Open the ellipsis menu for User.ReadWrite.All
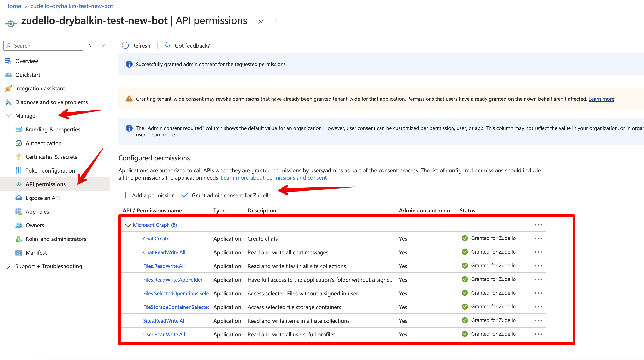The height and width of the screenshot is (360, 644). 538,334
